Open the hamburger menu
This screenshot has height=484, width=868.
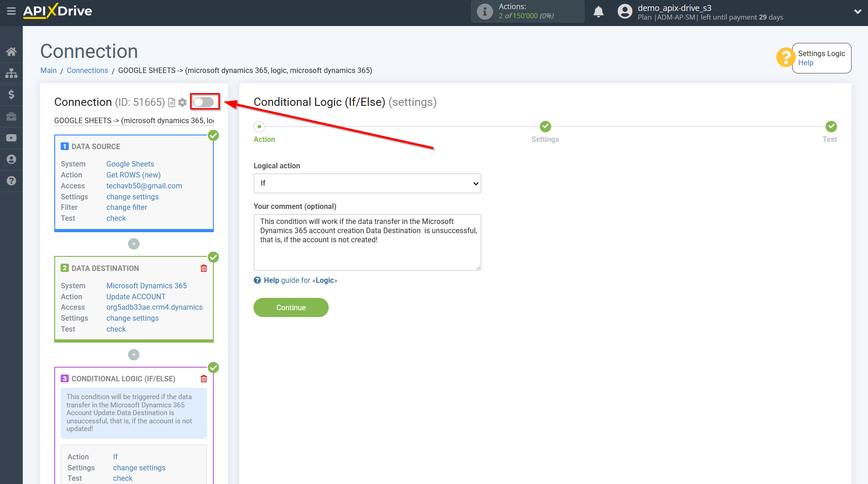click(x=11, y=11)
